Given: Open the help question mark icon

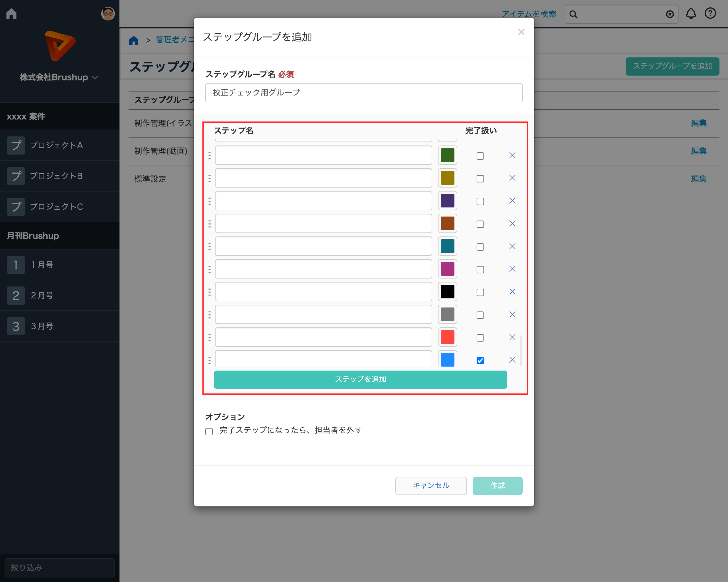Looking at the screenshot, I should [710, 13].
